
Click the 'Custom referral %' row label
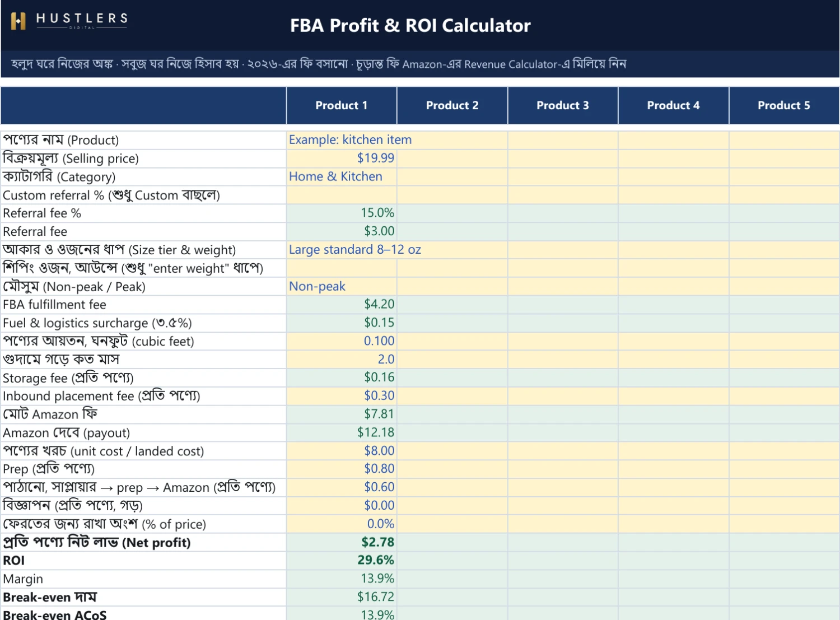[x=111, y=195]
